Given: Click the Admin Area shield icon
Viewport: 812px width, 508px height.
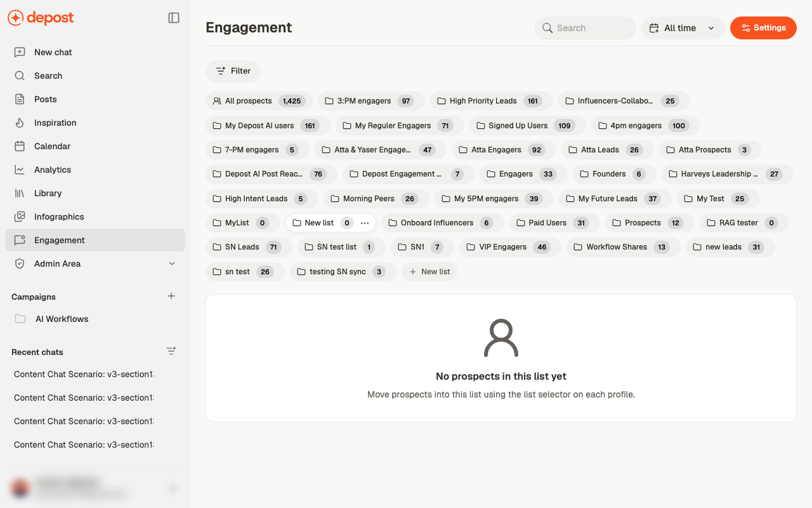Looking at the screenshot, I should (x=20, y=264).
